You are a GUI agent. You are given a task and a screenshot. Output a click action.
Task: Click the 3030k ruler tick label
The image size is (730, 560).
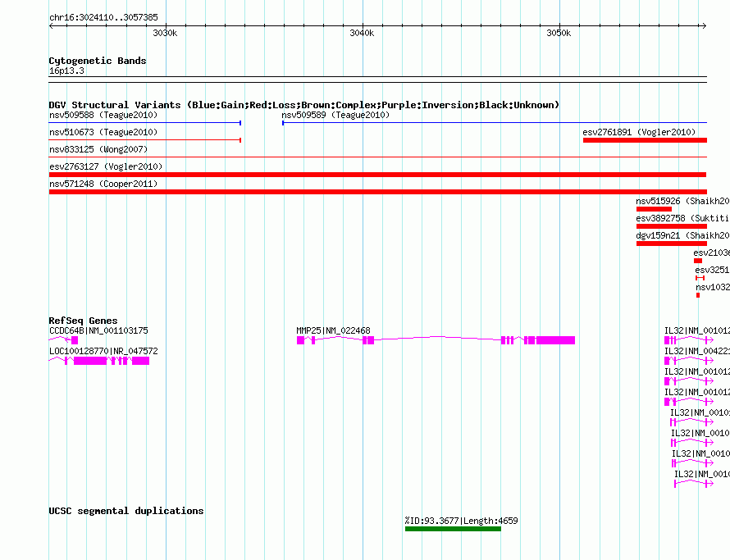[165, 33]
